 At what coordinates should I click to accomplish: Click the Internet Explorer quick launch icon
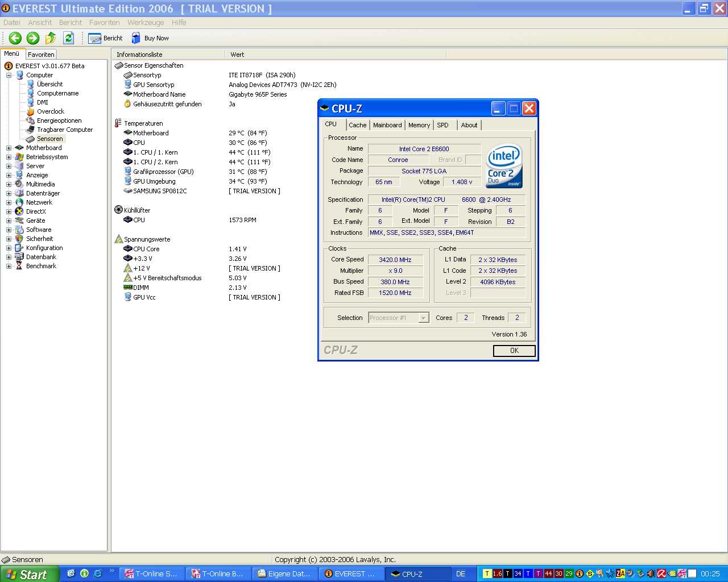97,573
